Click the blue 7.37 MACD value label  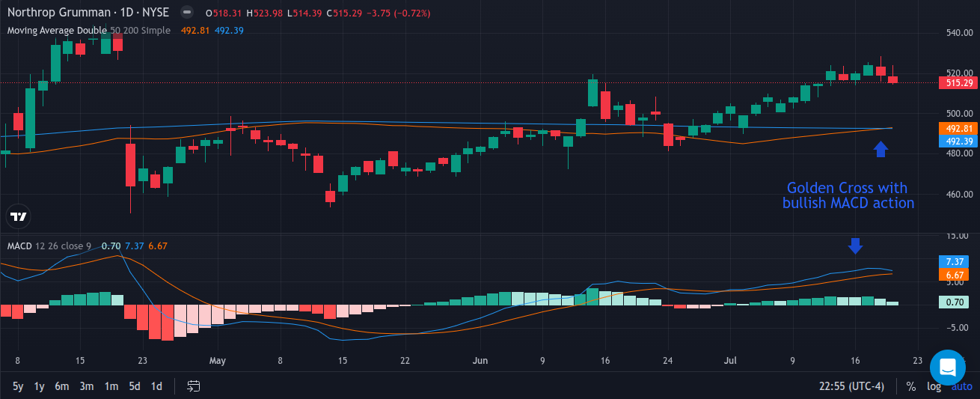tap(952, 262)
